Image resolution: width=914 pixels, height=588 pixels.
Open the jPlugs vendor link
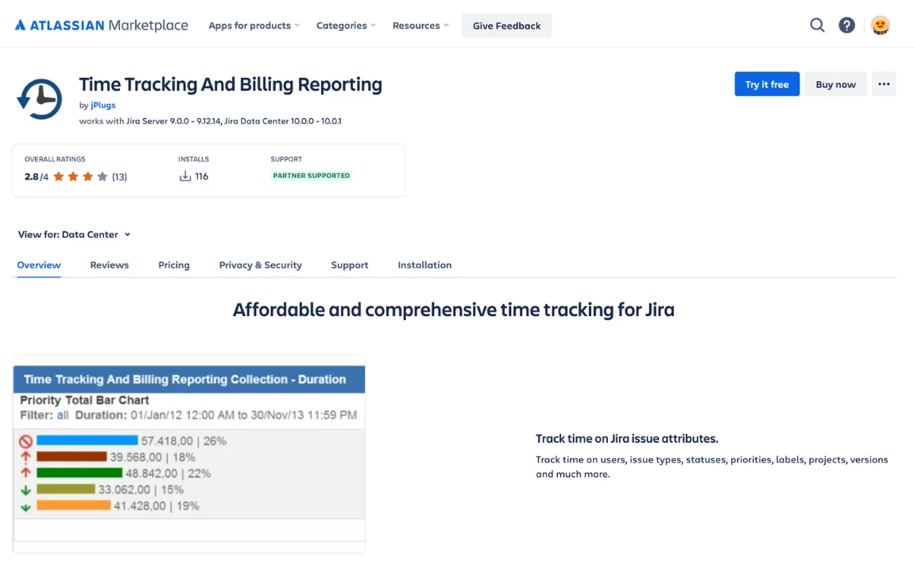click(x=103, y=105)
